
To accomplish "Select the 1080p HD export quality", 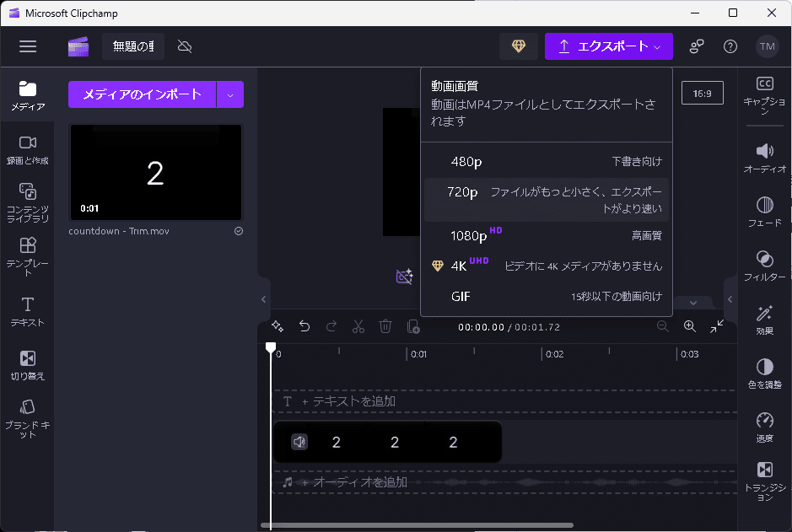I will (547, 236).
